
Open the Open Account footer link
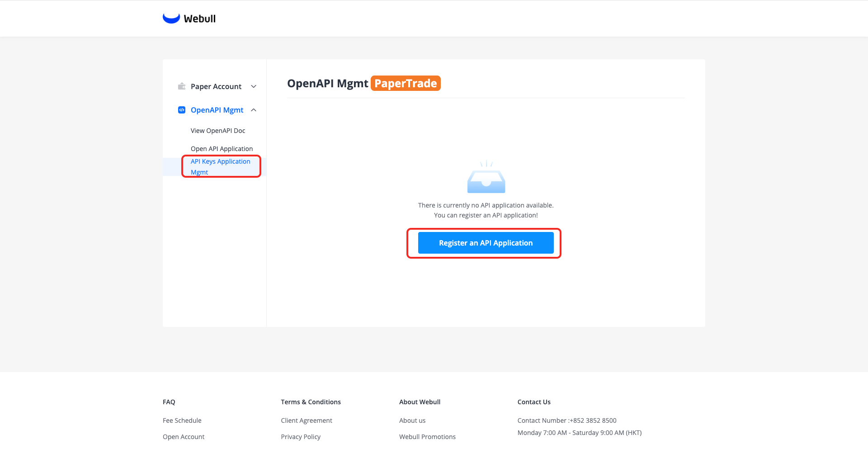184,437
